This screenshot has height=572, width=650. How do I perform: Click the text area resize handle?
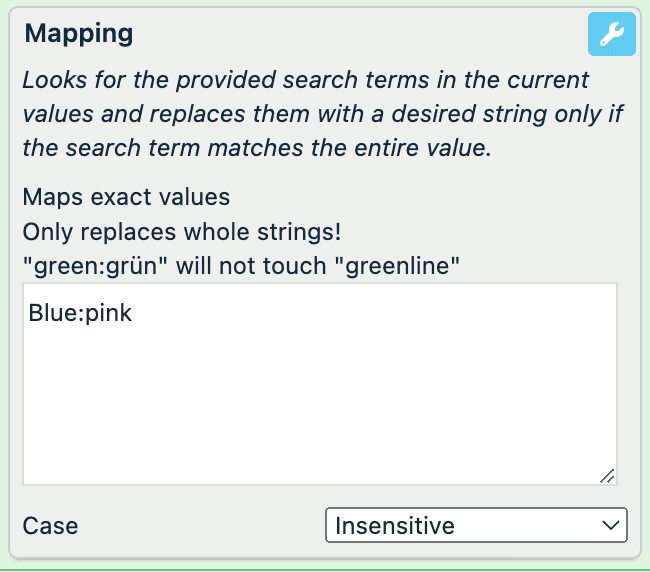tap(606, 476)
